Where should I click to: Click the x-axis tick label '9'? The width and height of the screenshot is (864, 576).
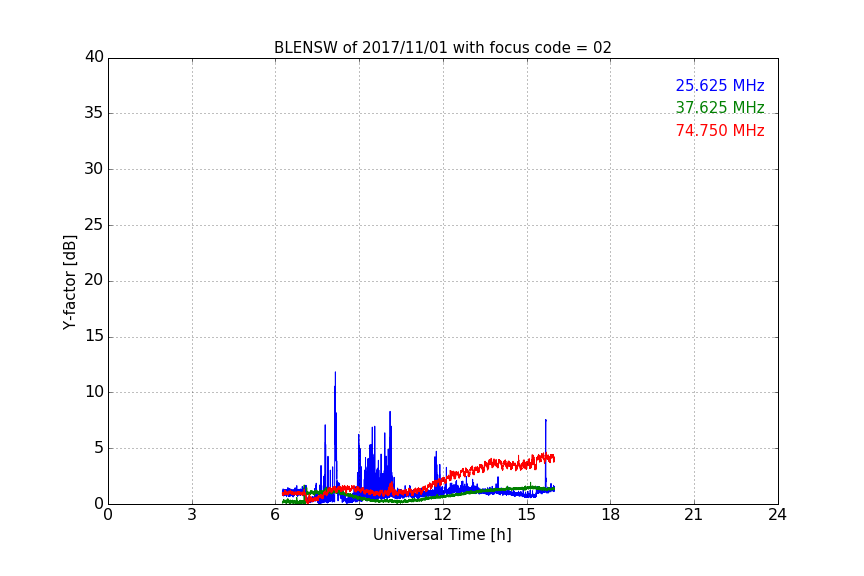359,515
